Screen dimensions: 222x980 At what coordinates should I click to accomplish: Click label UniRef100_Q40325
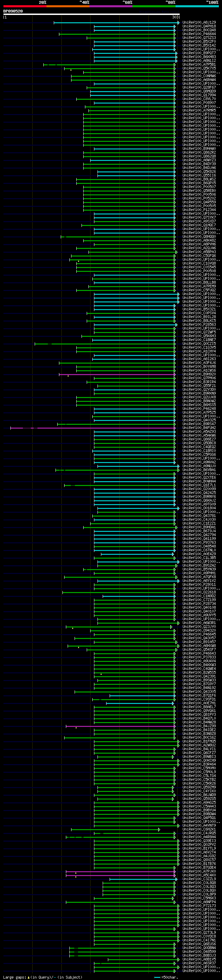pos(199,420)
